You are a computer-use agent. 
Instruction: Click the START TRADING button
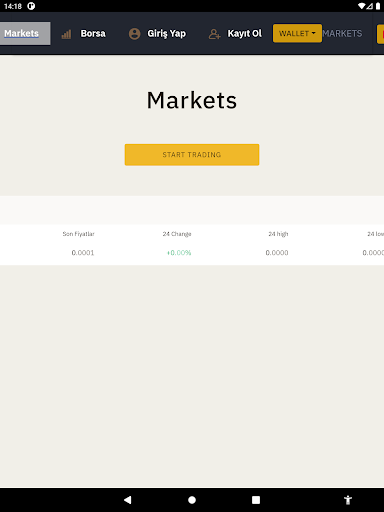point(192,155)
